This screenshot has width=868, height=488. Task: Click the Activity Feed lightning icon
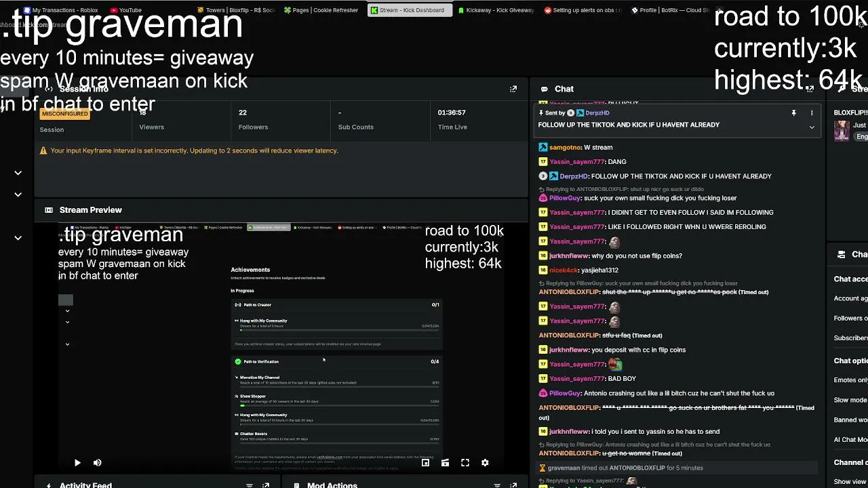tap(49, 485)
